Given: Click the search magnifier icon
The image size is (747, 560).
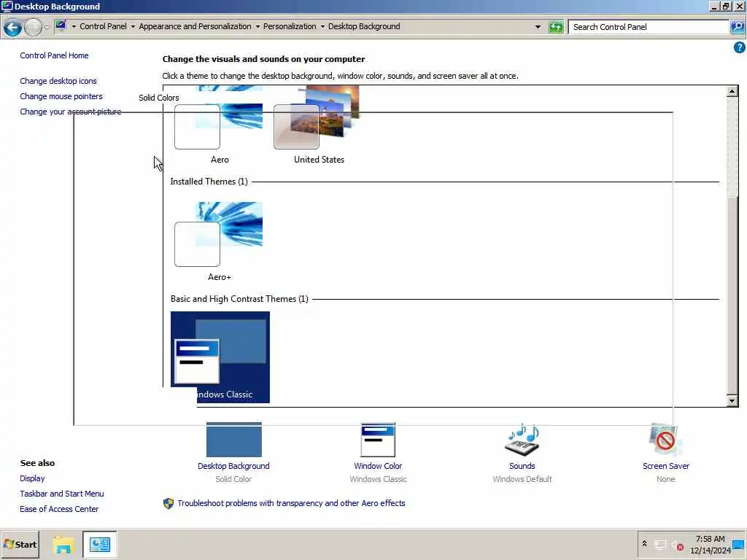Looking at the screenshot, I should [x=737, y=27].
